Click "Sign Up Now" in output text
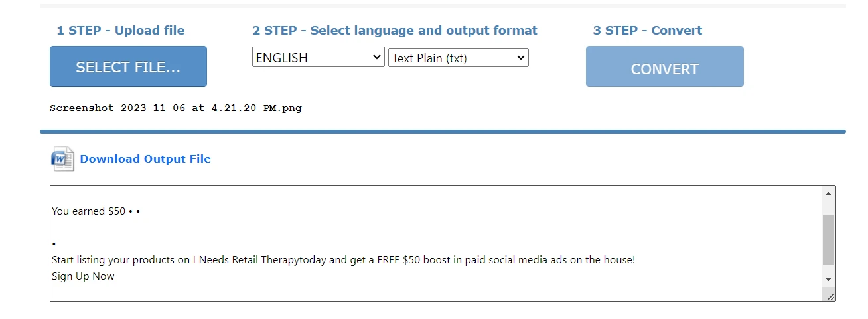The width and height of the screenshot is (868, 319). click(83, 276)
